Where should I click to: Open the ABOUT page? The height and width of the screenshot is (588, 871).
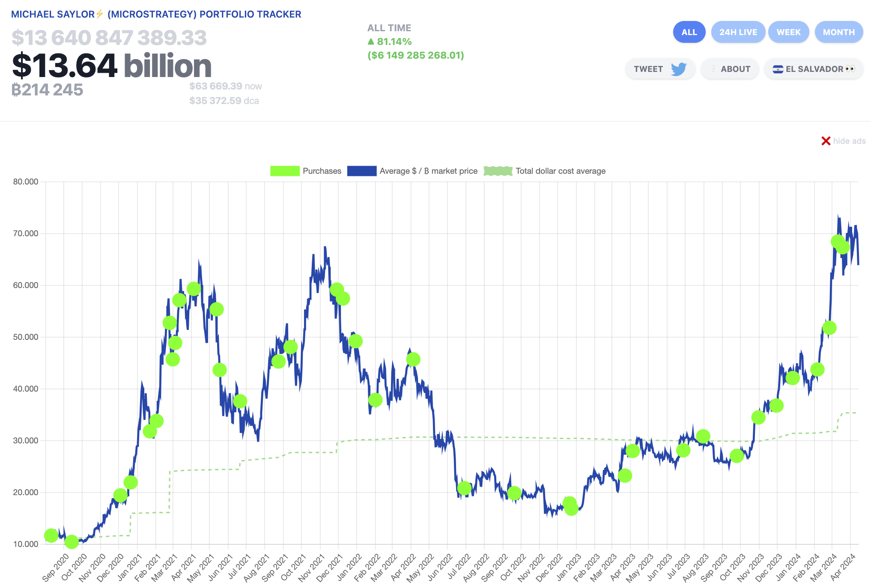tap(730, 69)
